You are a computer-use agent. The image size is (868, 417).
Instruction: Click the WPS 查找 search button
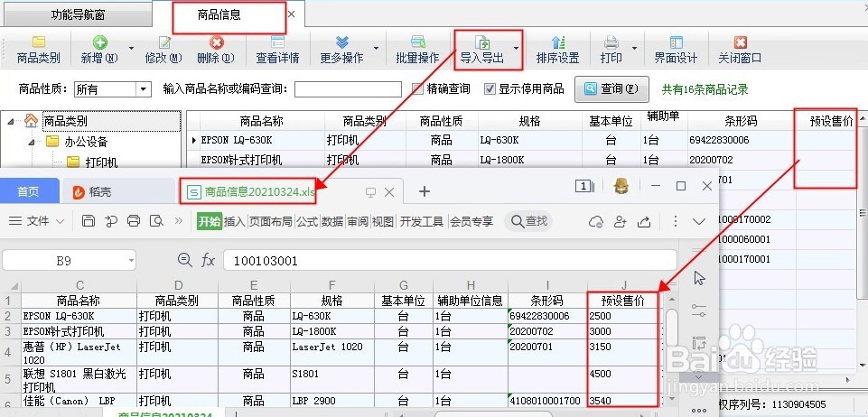point(528,222)
